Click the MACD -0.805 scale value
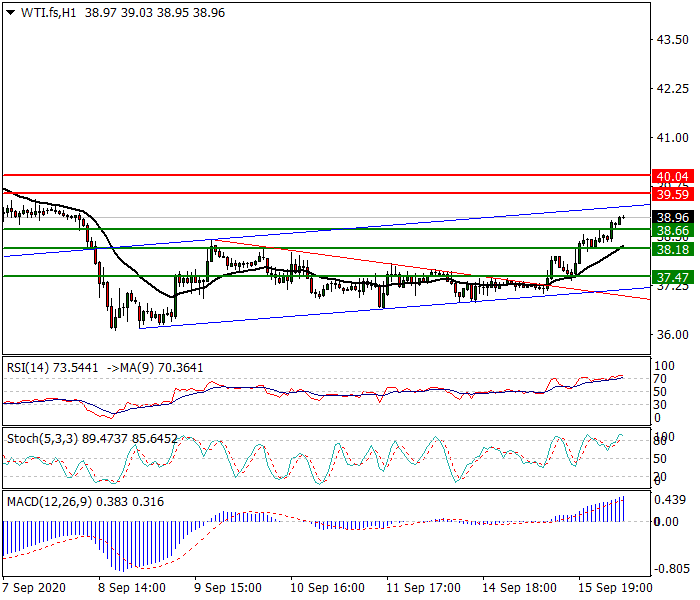 [x=671, y=569]
